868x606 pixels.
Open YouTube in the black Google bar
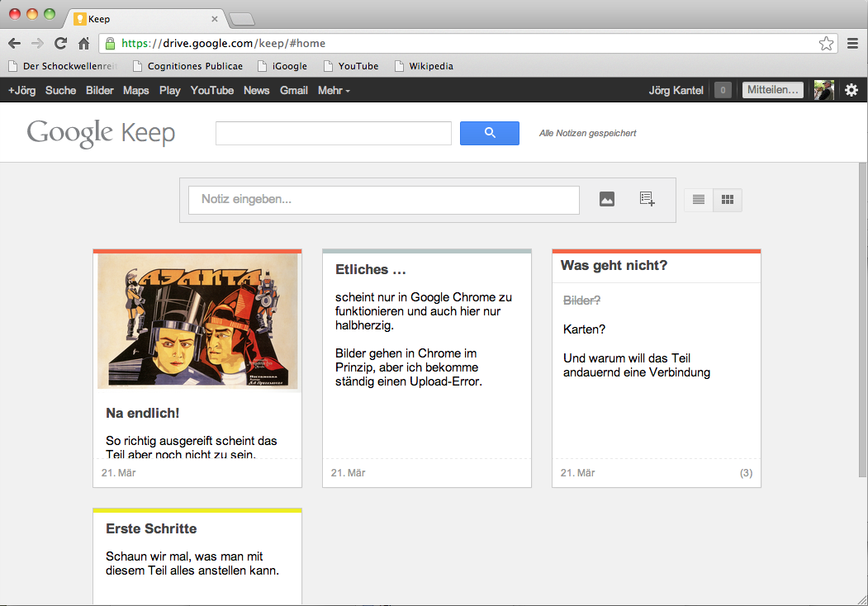(212, 90)
